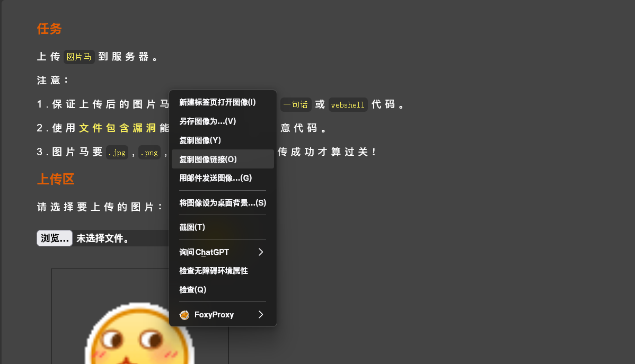The width and height of the screenshot is (635, 364).
Task: Select 复制图像链接(O) in context menu
Action: [x=223, y=159]
